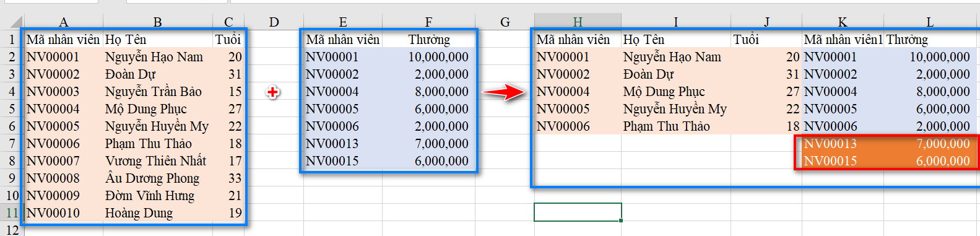The height and width of the screenshot is (236, 980).
Task: Click cell C1 'Tuổi'
Action: click(228, 40)
